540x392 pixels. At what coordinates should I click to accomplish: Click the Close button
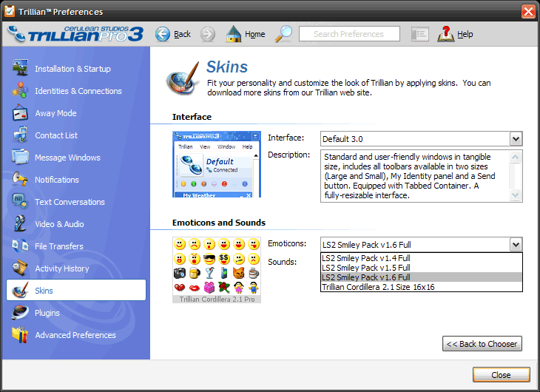click(501, 375)
